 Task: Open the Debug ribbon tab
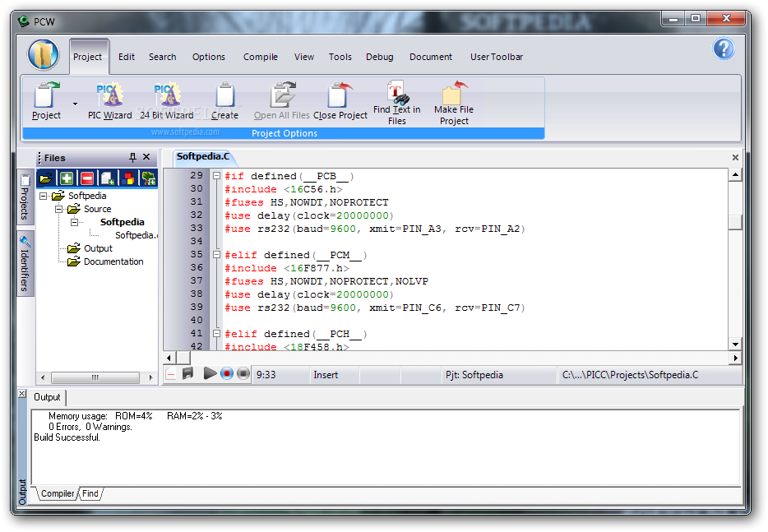(380, 57)
